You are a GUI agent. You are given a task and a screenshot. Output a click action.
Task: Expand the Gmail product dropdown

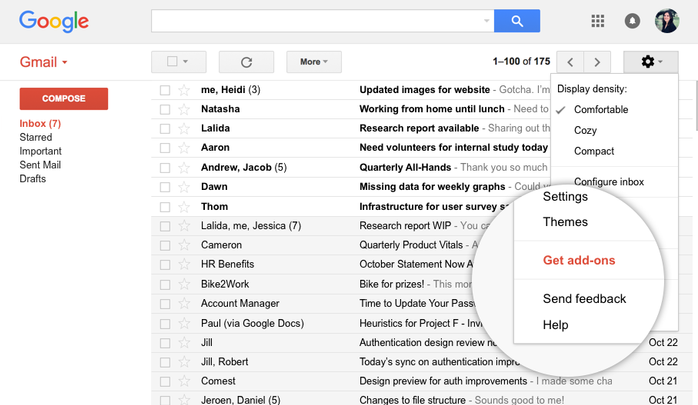click(65, 63)
